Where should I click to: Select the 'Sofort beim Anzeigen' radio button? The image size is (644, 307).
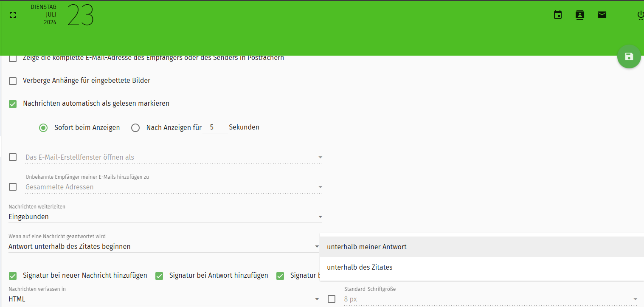click(43, 127)
